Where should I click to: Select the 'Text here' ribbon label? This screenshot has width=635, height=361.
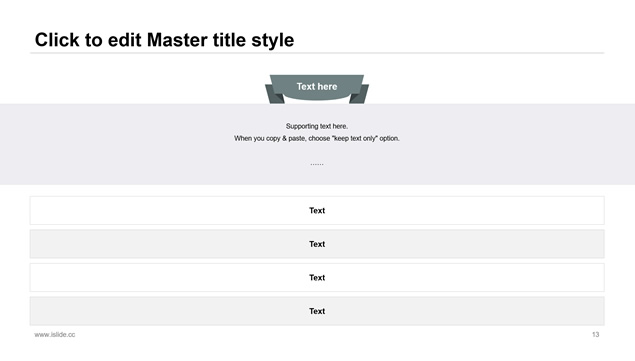pyautogui.click(x=317, y=86)
